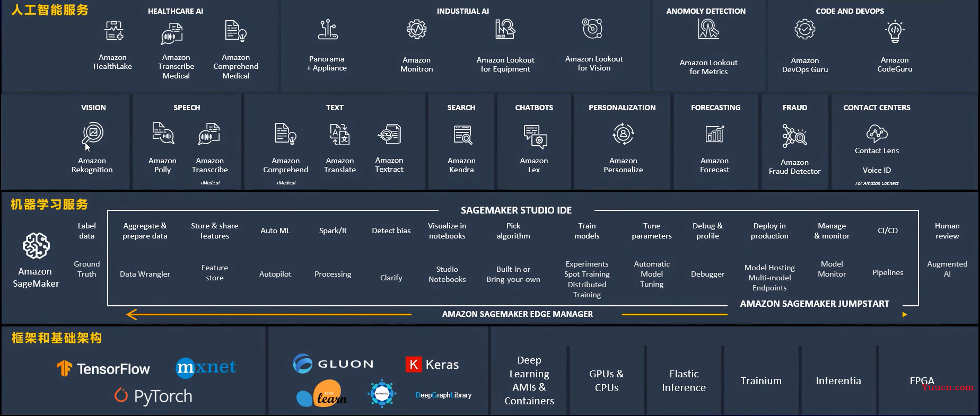Click Built-in or Bring-your-own

pos(513,275)
